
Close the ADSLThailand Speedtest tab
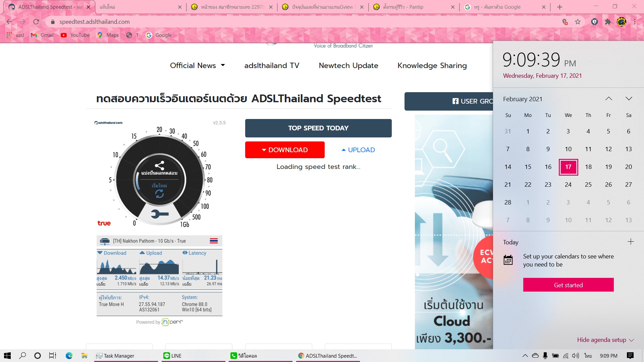[89, 7]
